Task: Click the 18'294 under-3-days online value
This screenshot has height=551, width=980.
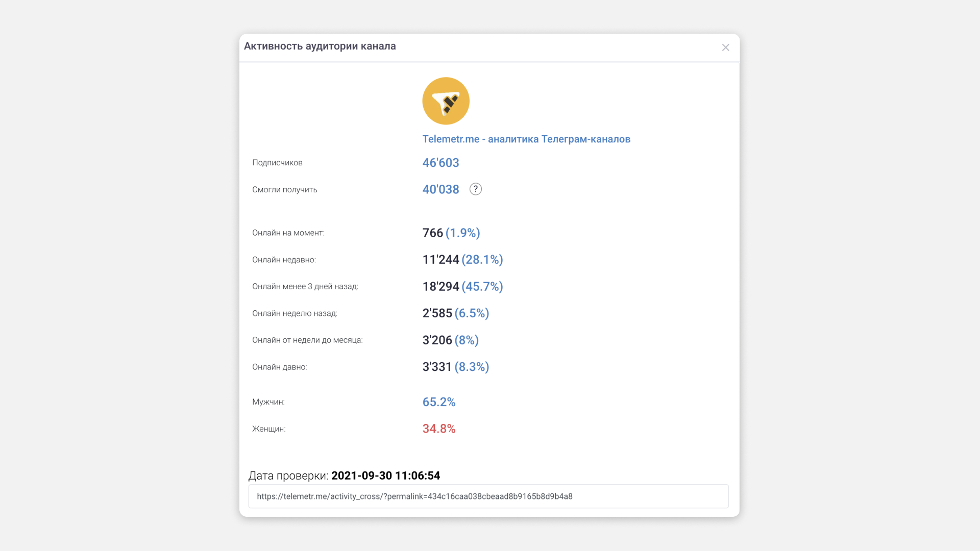Action: (x=440, y=287)
